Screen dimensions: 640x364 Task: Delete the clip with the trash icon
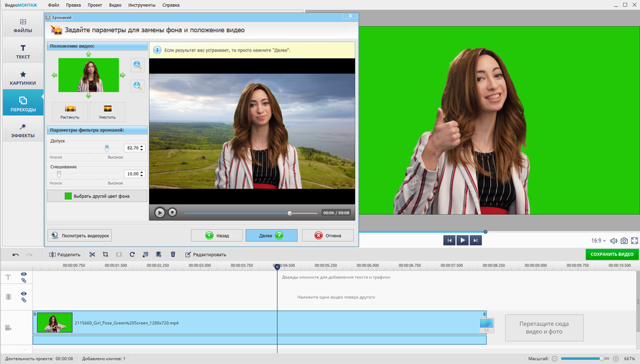tap(173, 254)
